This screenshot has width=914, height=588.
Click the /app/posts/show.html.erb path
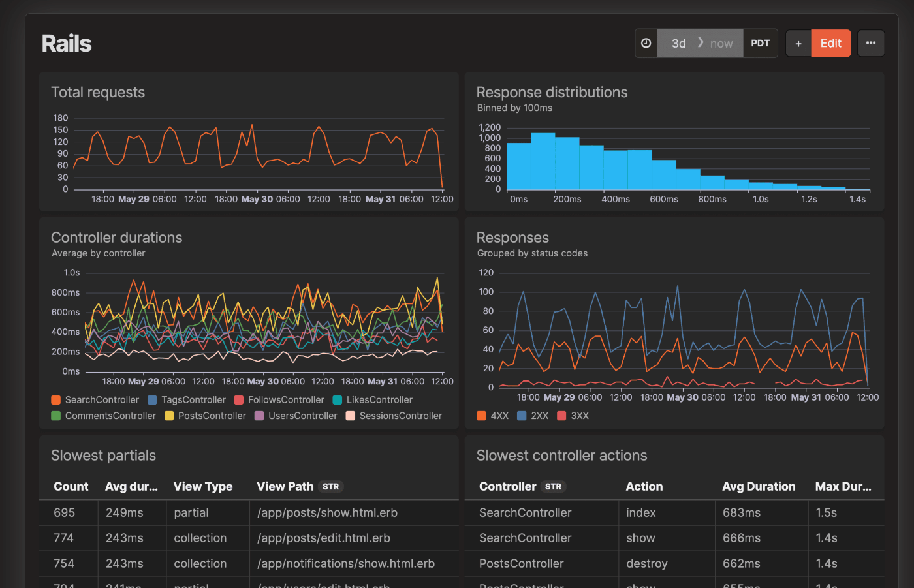coord(327,513)
